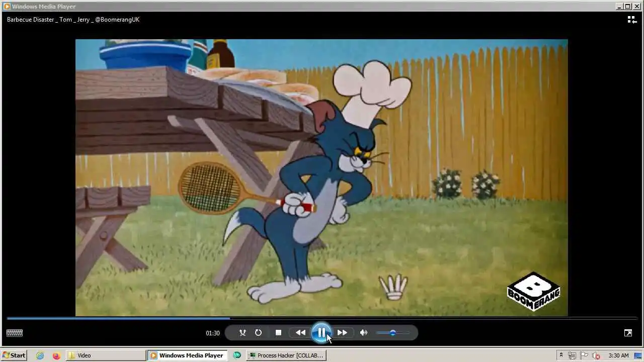Click the 3:30 AM system clock
644x362 pixels.
tap(618, 355)
